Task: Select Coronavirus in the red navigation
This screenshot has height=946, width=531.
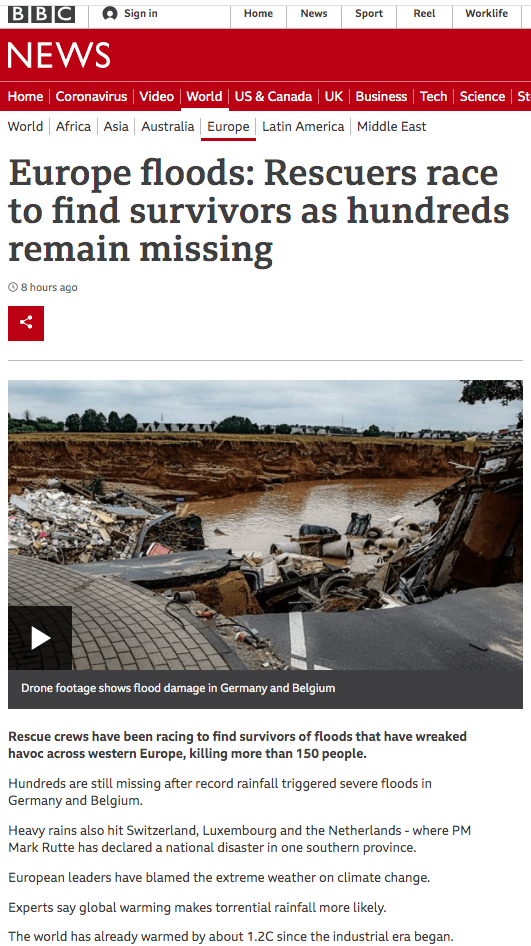Action: [91, 97]
